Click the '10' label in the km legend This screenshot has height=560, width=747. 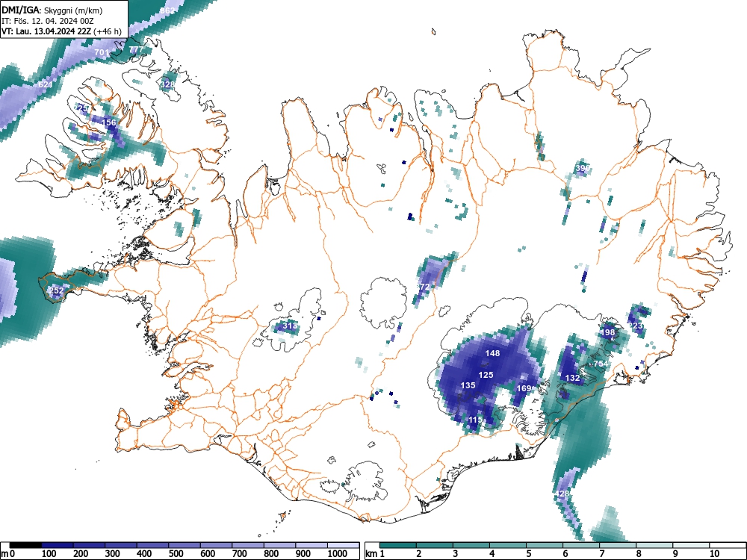click(713, 553)
